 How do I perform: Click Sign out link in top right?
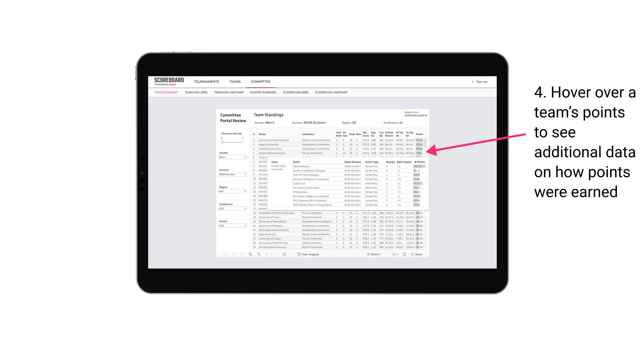point(482,81)
